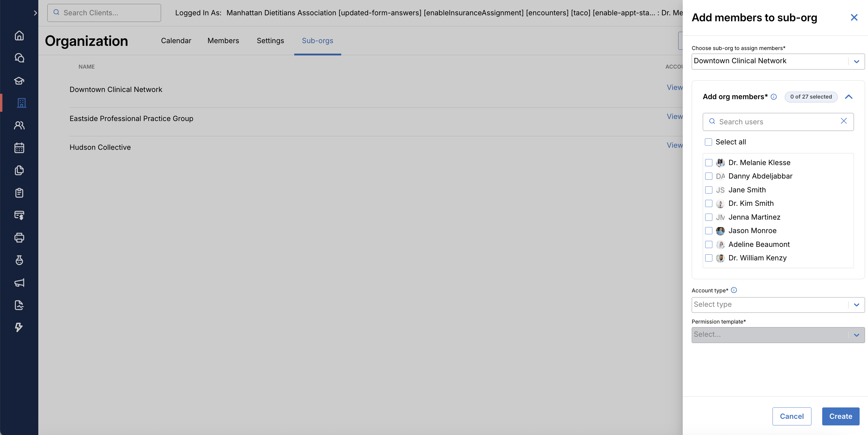This screenshot has width=868, height=435.
Task: Click the graduation cap sidebar icon
Action: [x=19, y=81]
